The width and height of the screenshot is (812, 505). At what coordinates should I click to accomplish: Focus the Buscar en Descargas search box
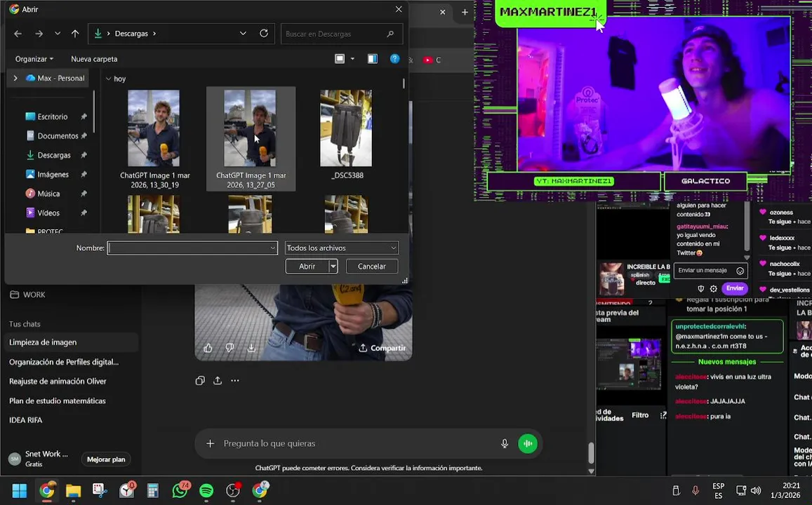(x=341, y=34)
